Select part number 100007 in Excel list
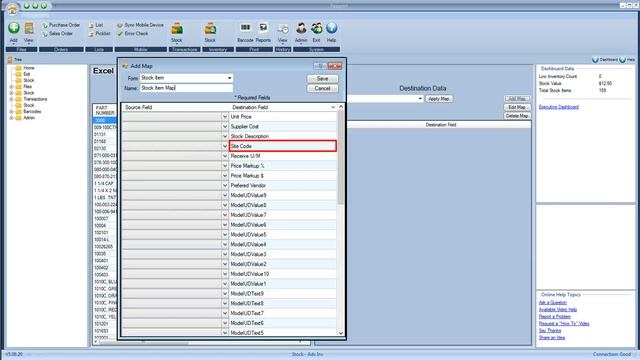Viewport: 640px width, 360px height. (105, 219)
